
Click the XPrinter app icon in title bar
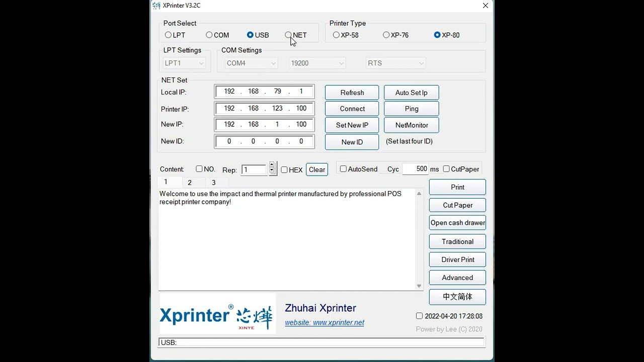click(156, 6)
